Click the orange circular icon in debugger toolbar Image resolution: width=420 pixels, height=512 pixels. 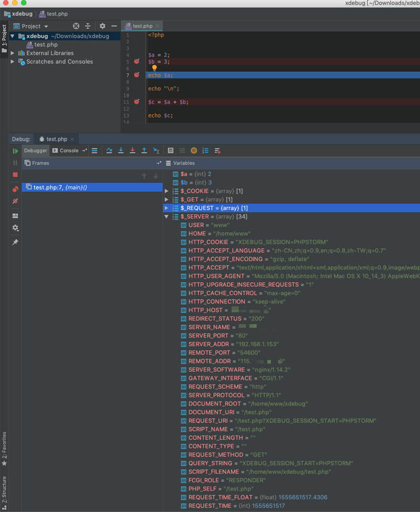[194, 150]
